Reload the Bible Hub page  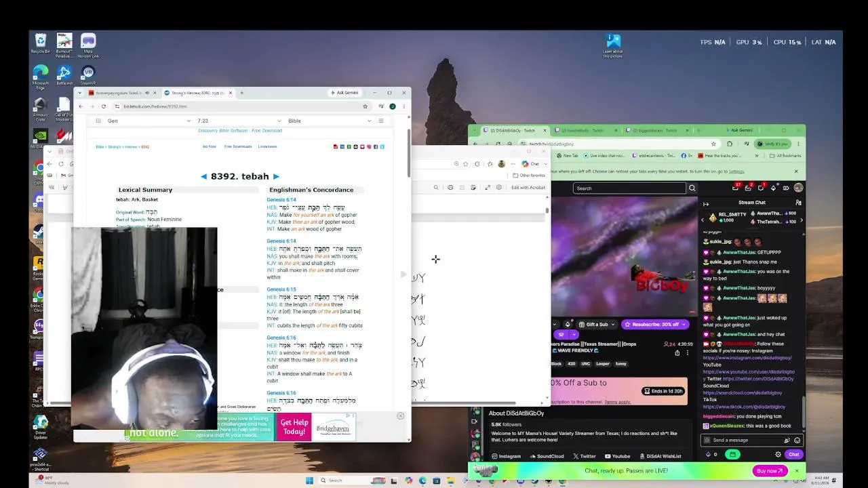point(104,106)
